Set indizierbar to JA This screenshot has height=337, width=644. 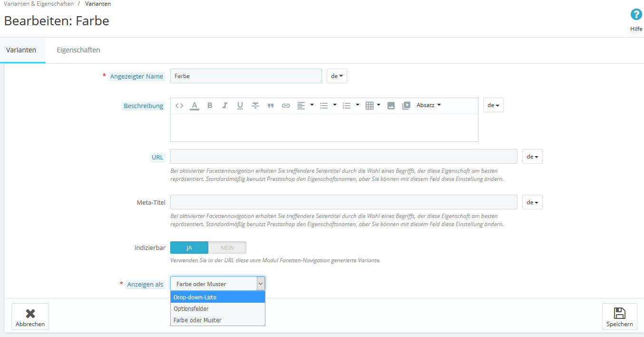click(x=189, y=248)
